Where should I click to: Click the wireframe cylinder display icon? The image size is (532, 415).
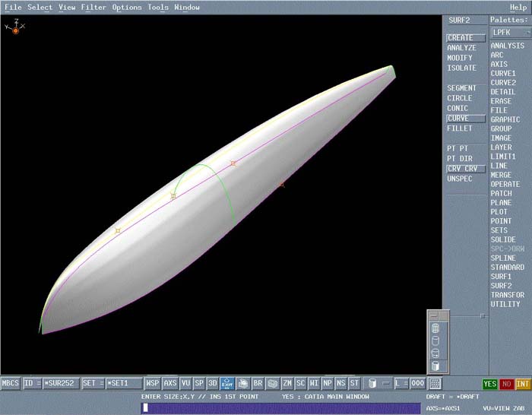pyautogui.click(x=435, y=328)
